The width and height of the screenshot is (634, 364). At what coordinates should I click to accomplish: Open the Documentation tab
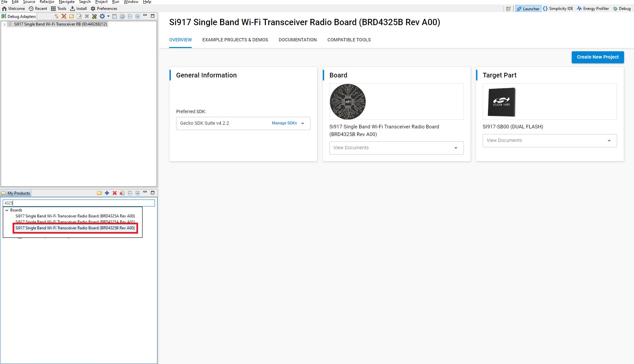pyautogui.click(x=297, y=40)
